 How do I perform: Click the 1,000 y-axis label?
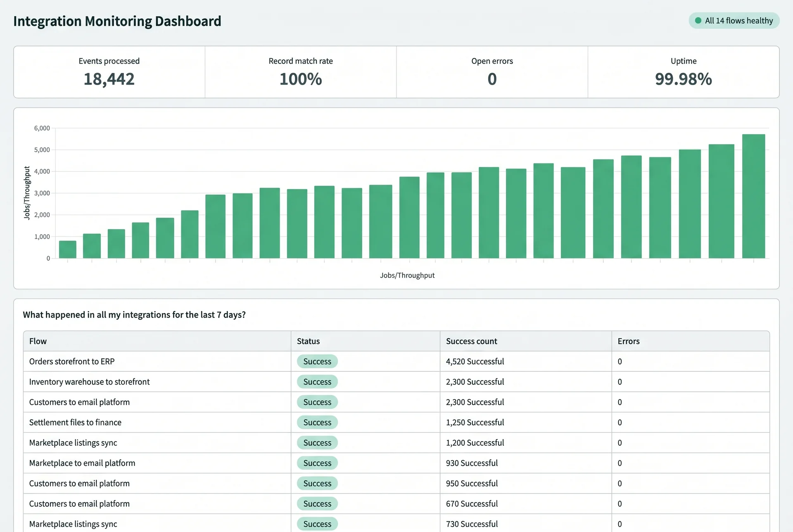(42, 237)
